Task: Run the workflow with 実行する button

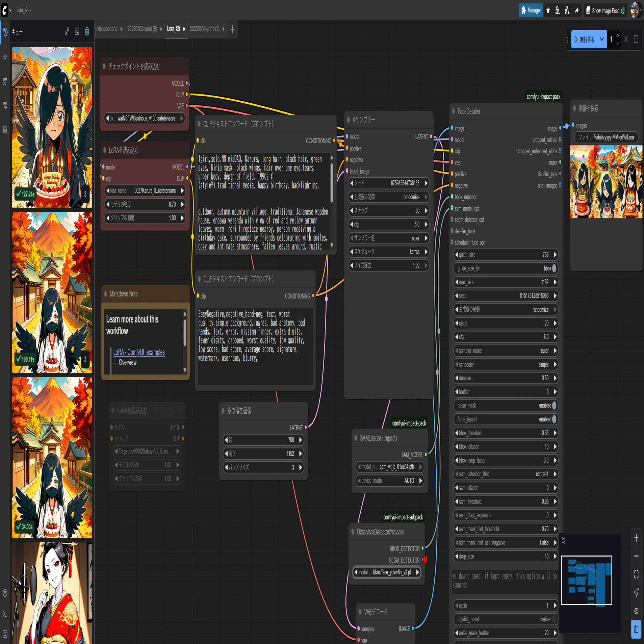Action: 584,40
